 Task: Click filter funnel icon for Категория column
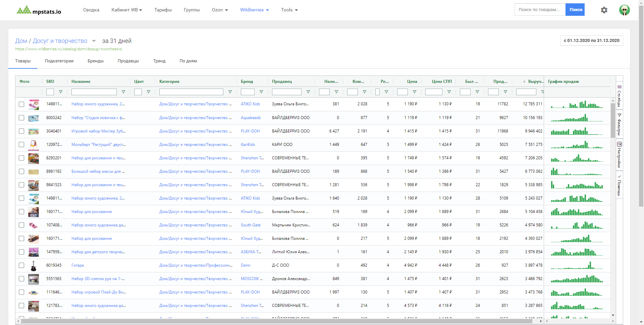[230, 92]
